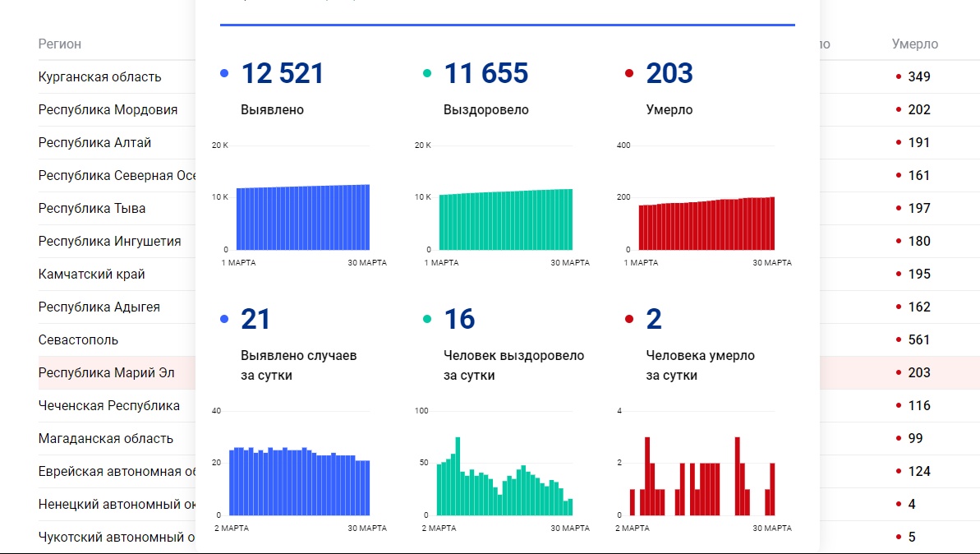The height and width of the screenshot is (554, 980).
Task: Click the red daily deaths bar chart
Action: coord(706,477)
